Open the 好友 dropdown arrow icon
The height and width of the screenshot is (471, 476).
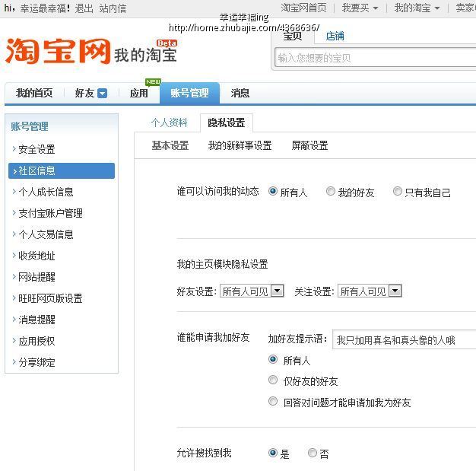point(102,94)
